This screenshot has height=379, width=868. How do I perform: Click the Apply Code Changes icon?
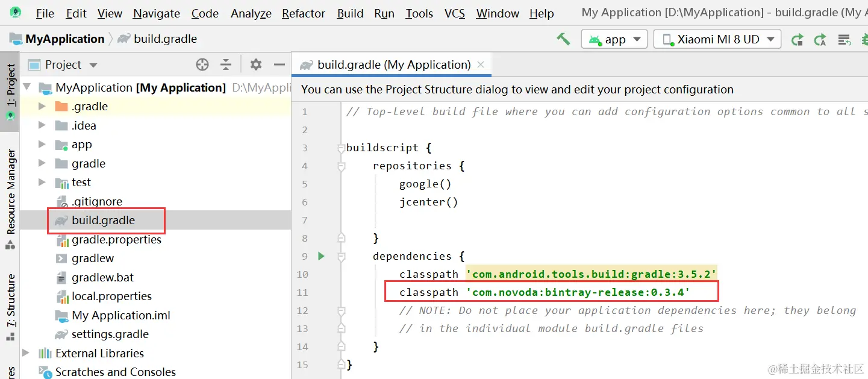[820, 40]
